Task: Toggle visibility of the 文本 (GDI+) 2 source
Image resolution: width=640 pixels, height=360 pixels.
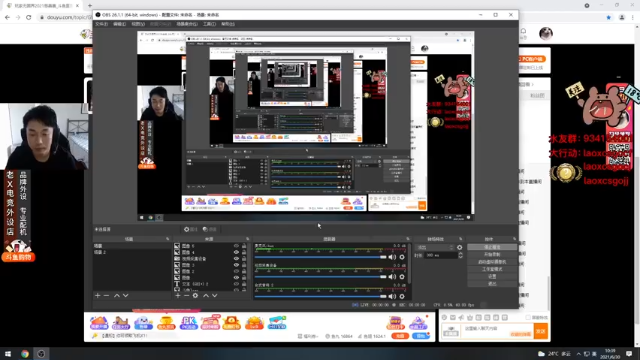Action: (236, 284)
